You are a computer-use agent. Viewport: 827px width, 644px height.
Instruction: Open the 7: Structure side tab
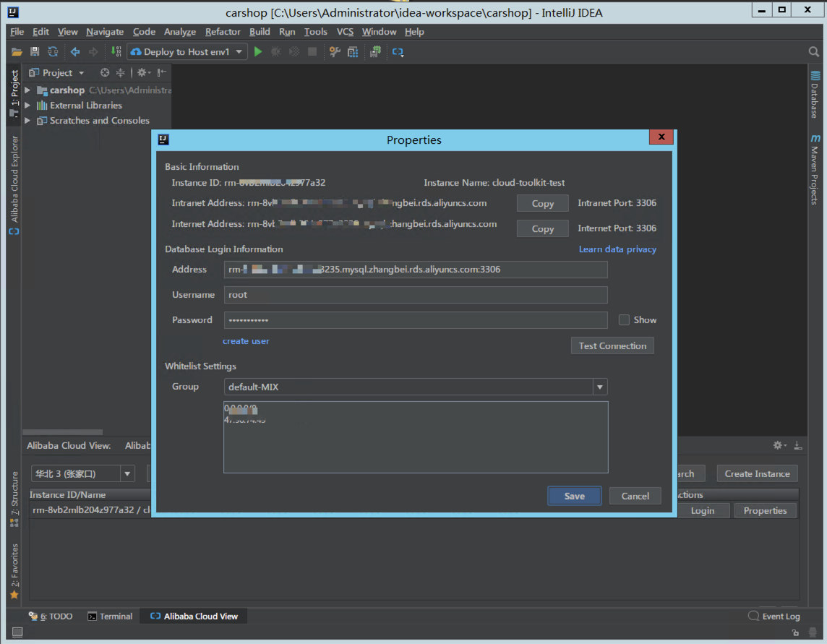pyautogui.click(x=14, y=499)
